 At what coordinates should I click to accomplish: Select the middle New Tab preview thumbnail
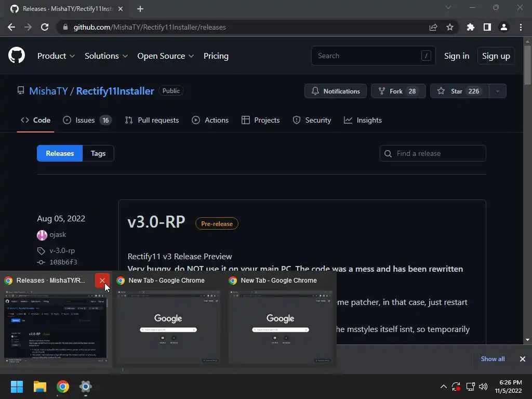click(x=168, y=326)
